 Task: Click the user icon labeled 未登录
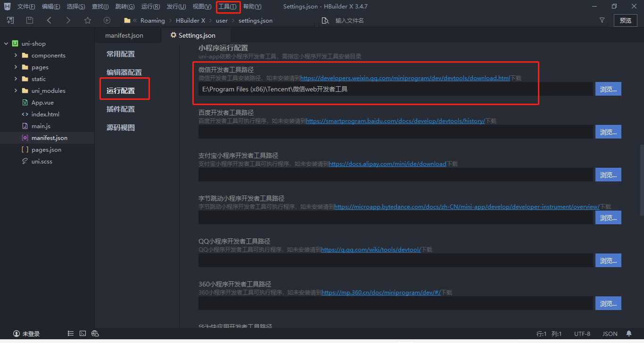(x=16, y=334)
